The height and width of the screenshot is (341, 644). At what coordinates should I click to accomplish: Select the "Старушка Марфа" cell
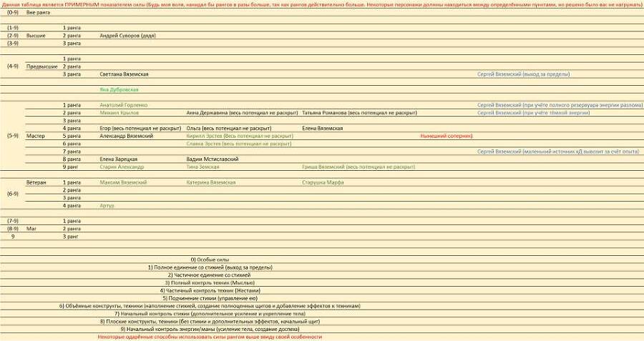[323, 182]
